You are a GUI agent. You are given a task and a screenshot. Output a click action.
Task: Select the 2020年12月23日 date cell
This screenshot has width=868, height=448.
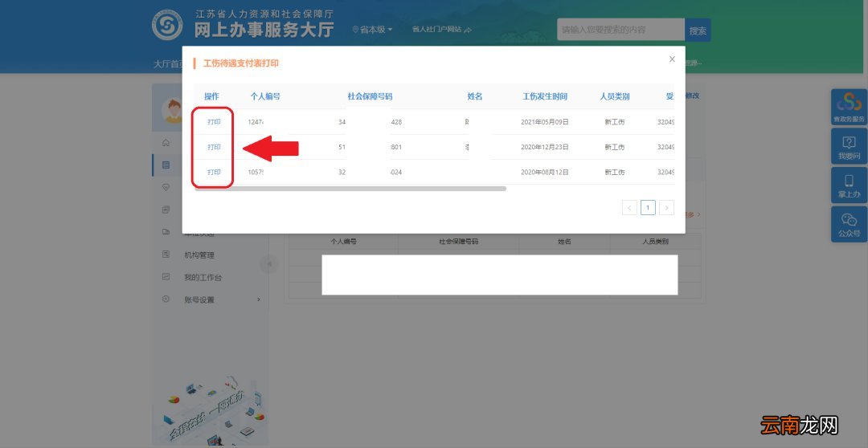pos(545,147)
